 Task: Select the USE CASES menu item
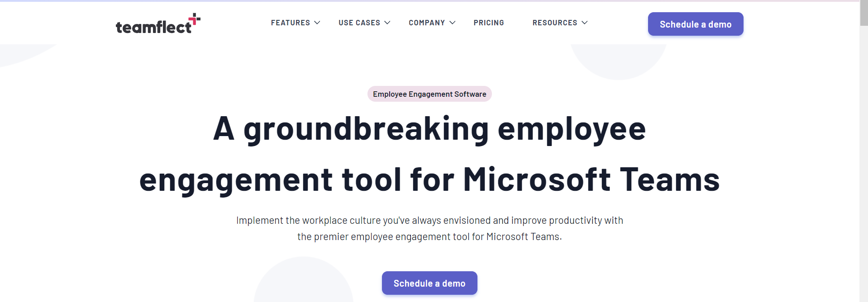coord(359,23)
